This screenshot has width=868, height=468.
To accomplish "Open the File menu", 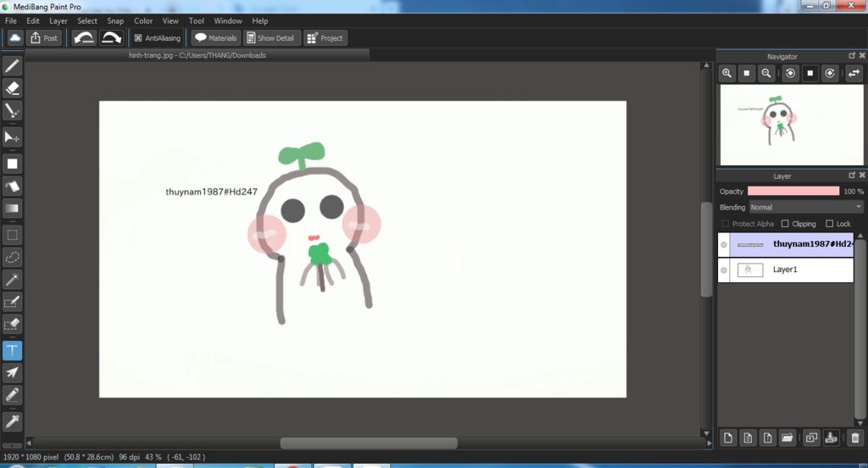I will (10, 20).
